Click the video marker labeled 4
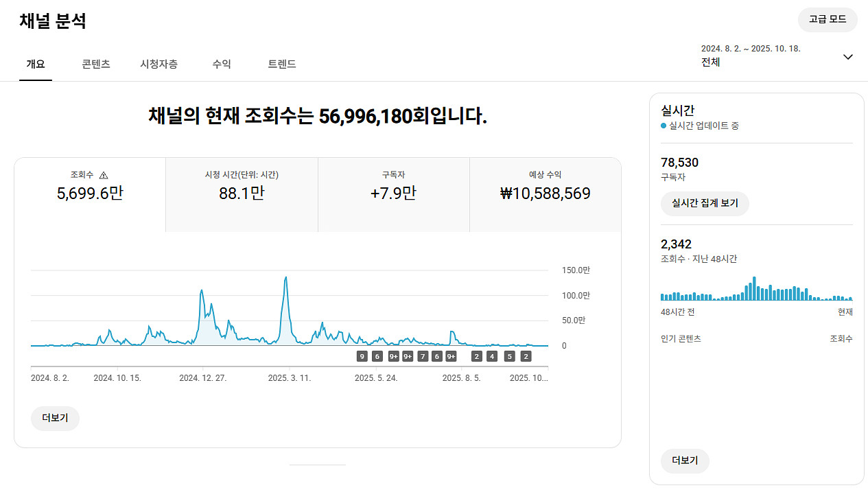The height and width of the screenshot is (490, 868). [x=492, y=356]
